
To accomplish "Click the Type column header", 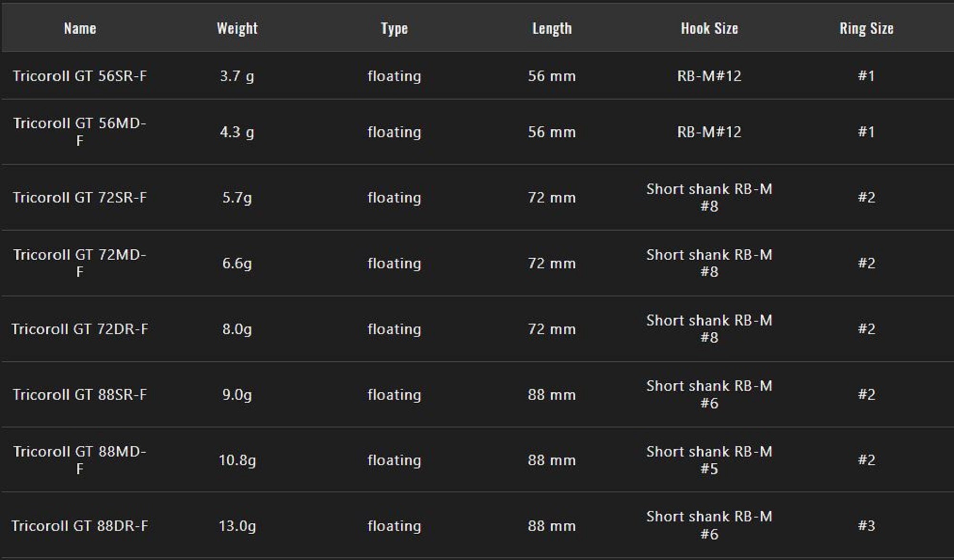I will (x=394, y=29).
